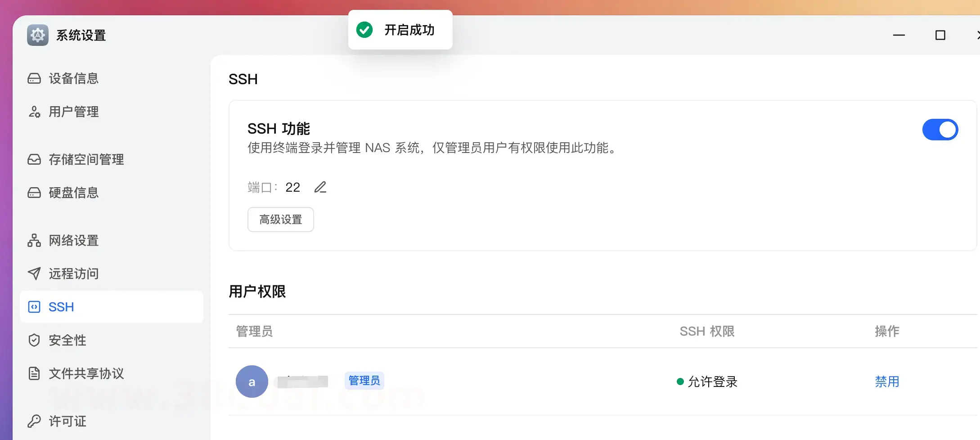Click the user management person icon
Viewport: 980px width, 440px height.
click(x=34, y=112)
